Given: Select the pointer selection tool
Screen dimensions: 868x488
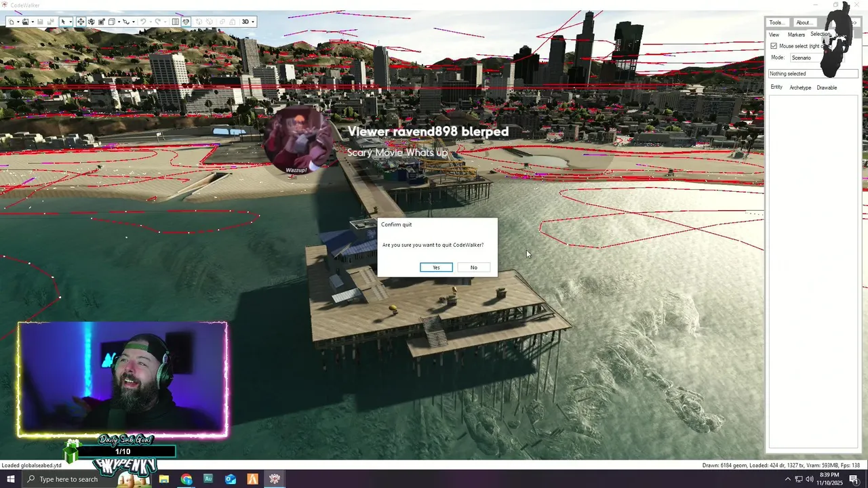Looking at the screenshot, I should pos(63,22).
